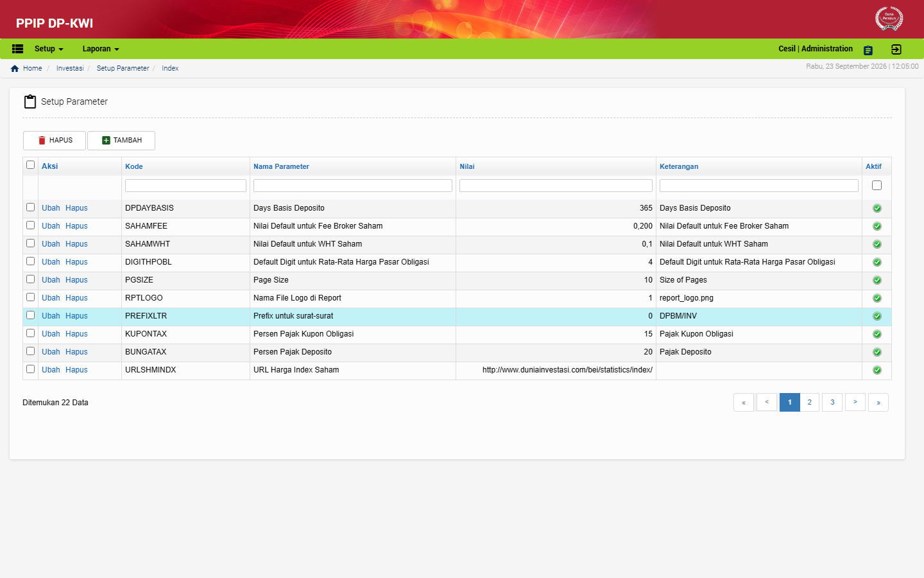Go to first page button
Viewport: 924px width, 578px height.
pos(744,403)
